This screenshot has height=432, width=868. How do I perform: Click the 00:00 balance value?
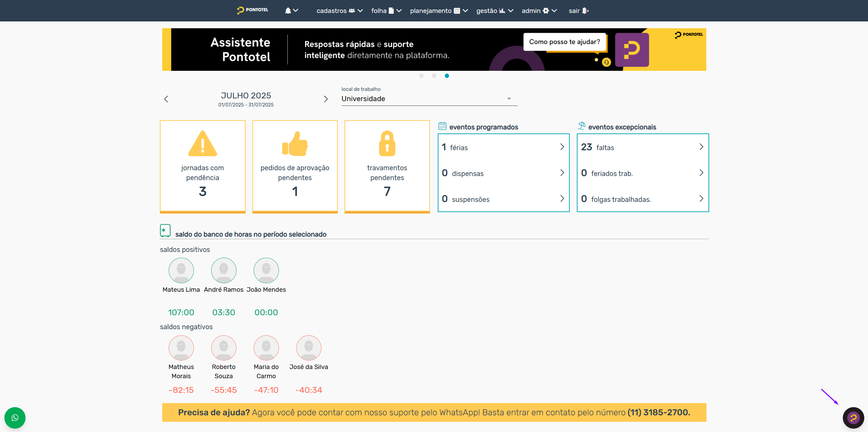coord(266,313)
